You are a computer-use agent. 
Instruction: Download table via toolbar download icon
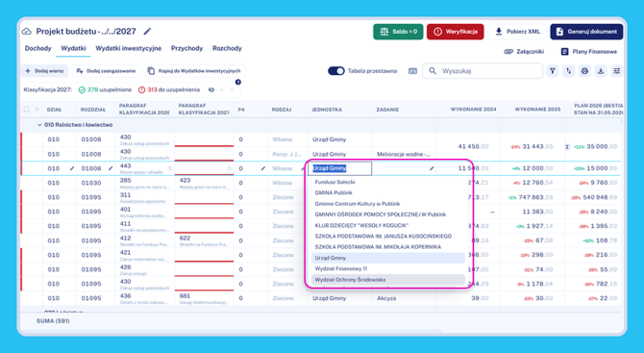coord(601,71)
